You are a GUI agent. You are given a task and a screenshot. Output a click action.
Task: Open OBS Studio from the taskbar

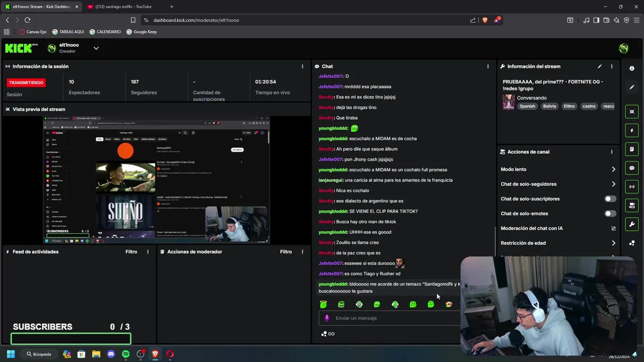[x=140, y=354]
